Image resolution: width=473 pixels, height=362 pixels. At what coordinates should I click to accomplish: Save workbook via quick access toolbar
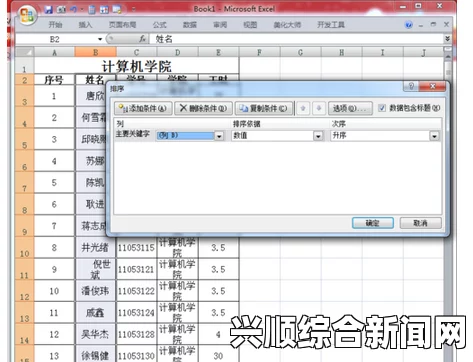[x=49, y=9]
